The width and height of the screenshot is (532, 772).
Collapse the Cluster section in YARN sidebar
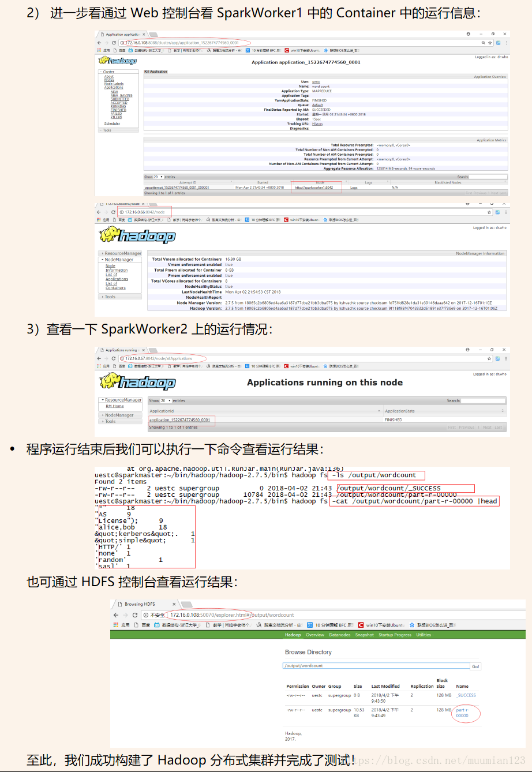coord(119,72)
